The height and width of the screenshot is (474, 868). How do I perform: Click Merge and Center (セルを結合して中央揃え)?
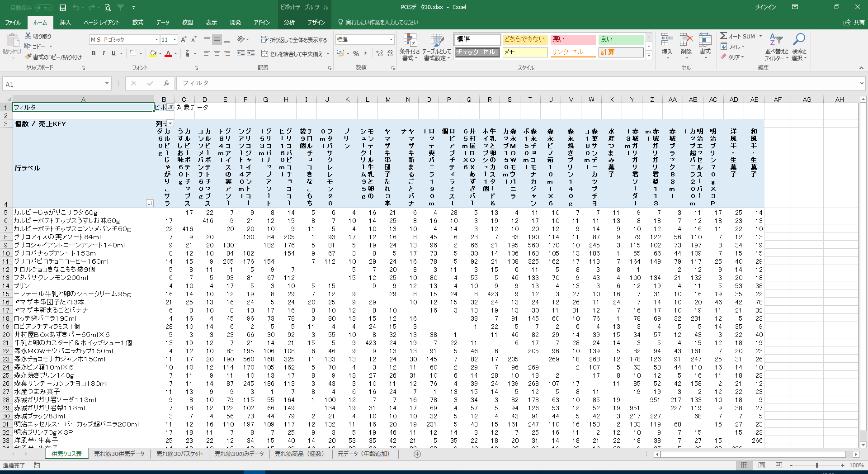292,54
